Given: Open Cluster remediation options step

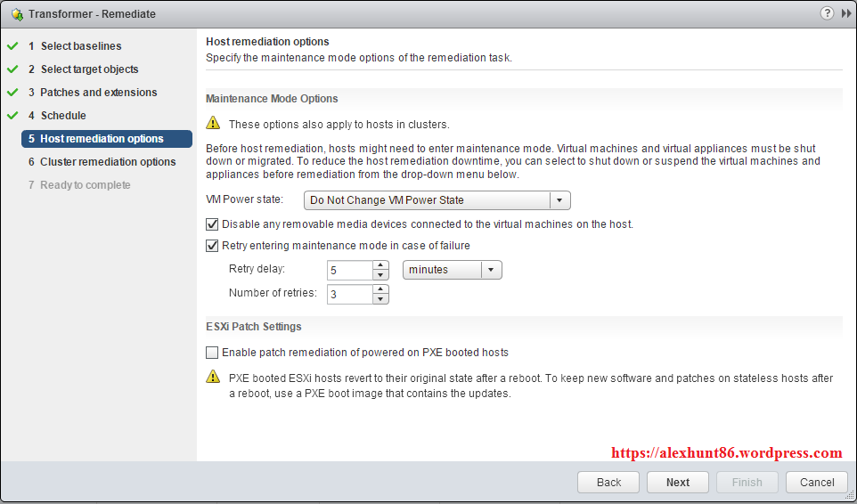Looking at the screenshot, I should click(108, 162).
